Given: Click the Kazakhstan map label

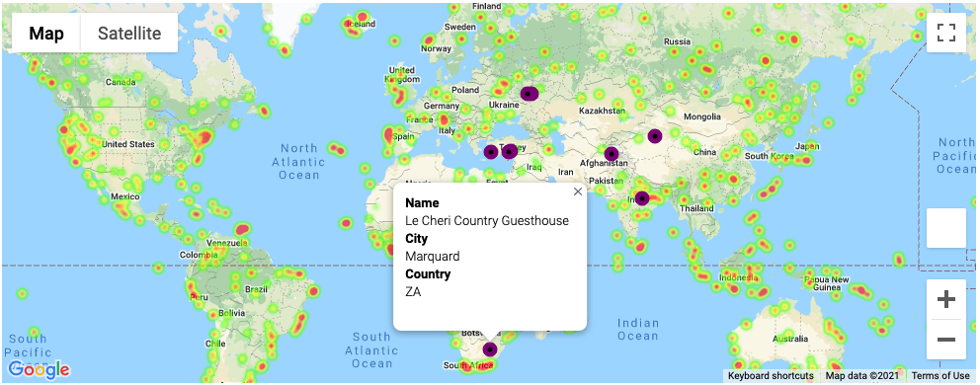Looking at the screenshot, I should point(603,111).
